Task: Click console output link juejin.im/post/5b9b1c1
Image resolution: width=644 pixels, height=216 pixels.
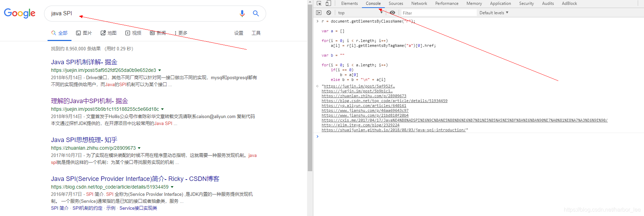Action: tap(357, 91)
